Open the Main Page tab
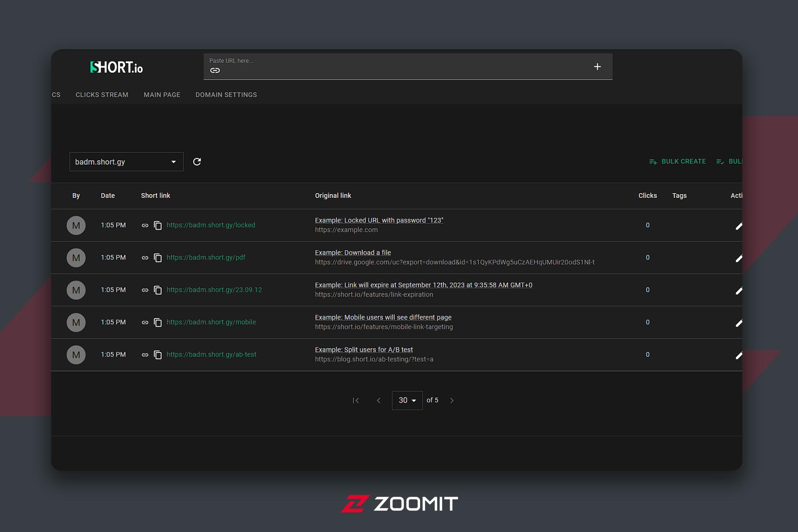Viewport: 798px width, 532px height. [x=162, y=95]
